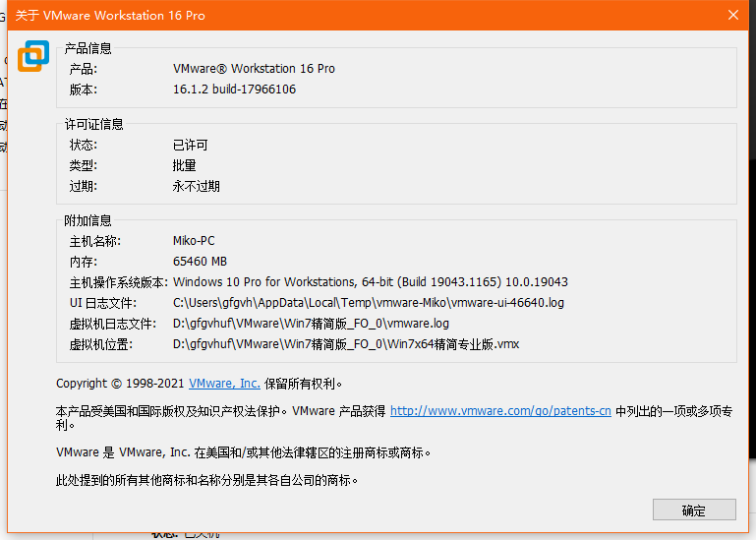Click the 确定 button
The image size is (756, 540).
point(693,510)
